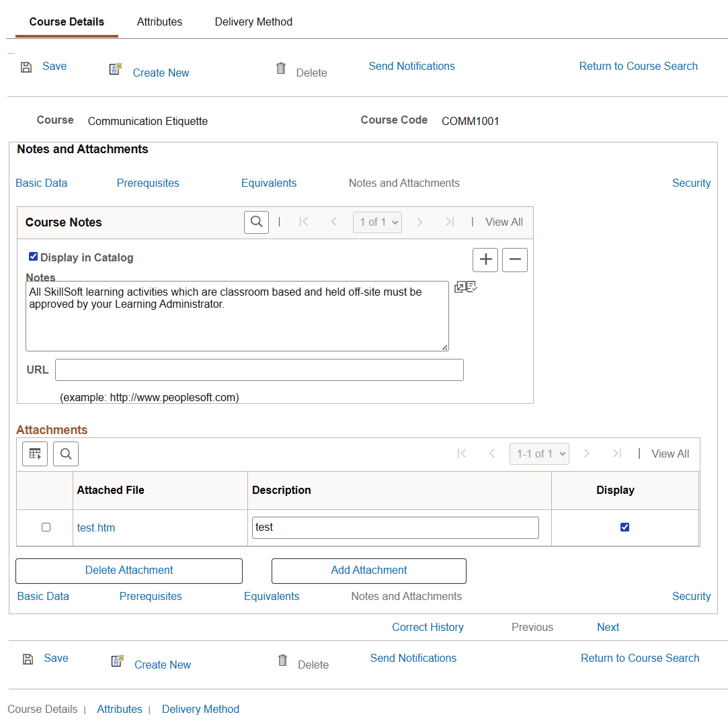Click View All in Attachments

[x=670, y=454]
